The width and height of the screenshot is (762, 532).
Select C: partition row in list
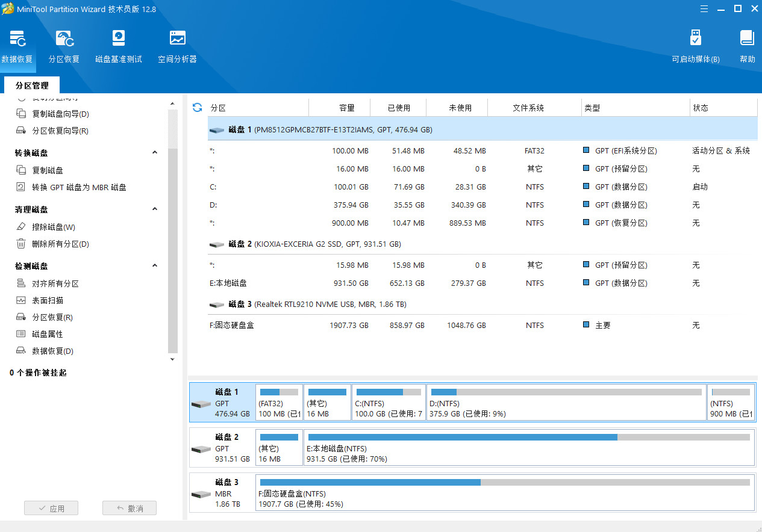[x=482, y=187]
